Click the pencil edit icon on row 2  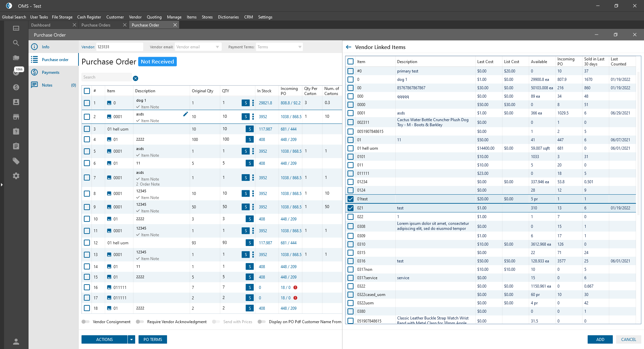185,114
